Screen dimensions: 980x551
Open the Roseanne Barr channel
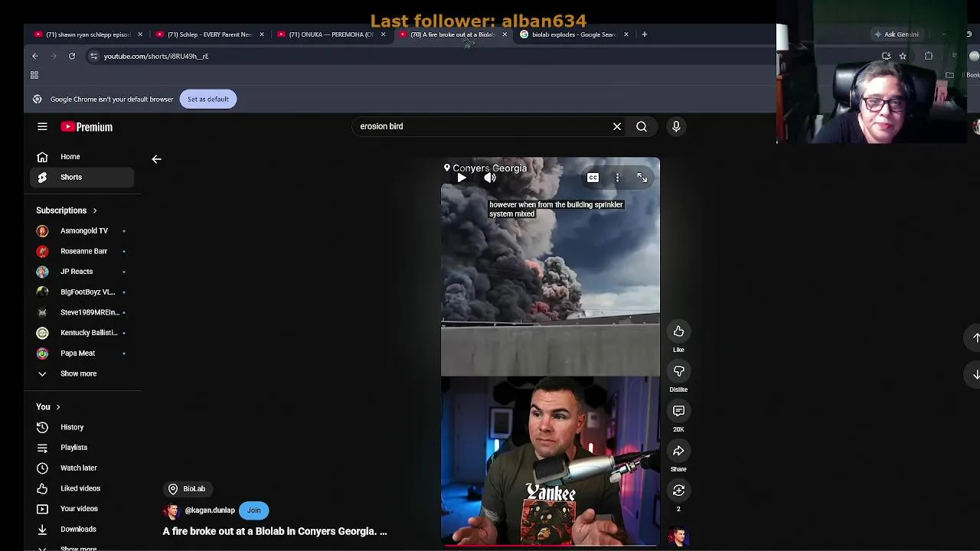83,251
